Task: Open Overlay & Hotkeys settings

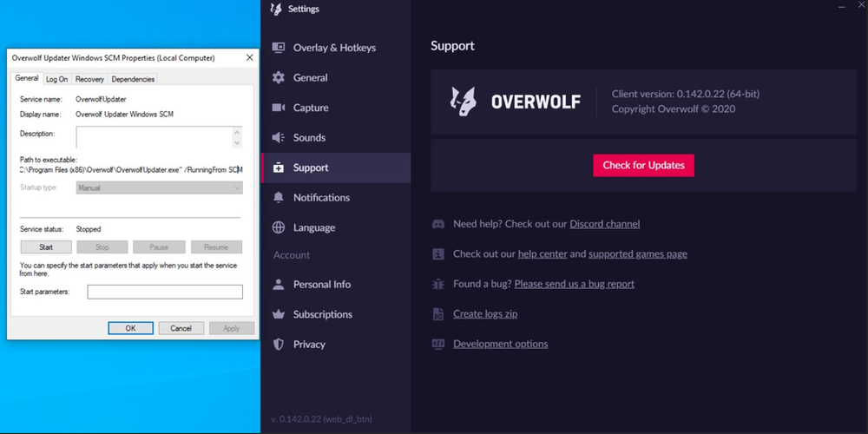Action: (x=335, y=48)
